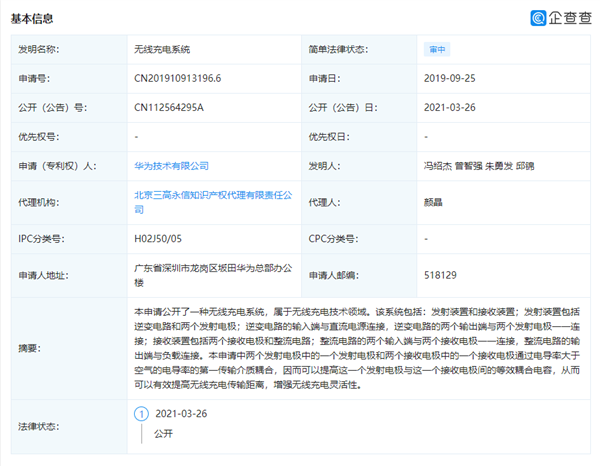Click inventor name 冯绍杰
The width and height of the screenshot is (600, 466).
pyautogui.click(x=439, y=164)
